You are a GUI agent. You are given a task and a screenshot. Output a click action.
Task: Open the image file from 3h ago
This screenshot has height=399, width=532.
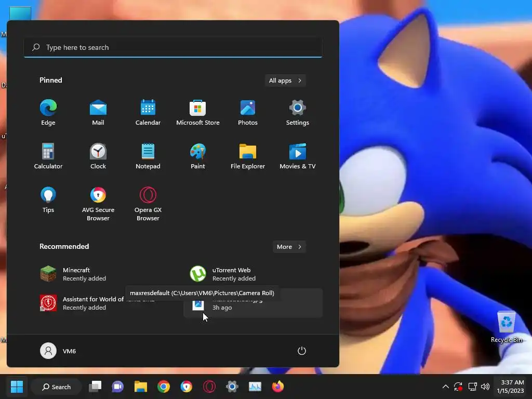(x=253, y=303)
